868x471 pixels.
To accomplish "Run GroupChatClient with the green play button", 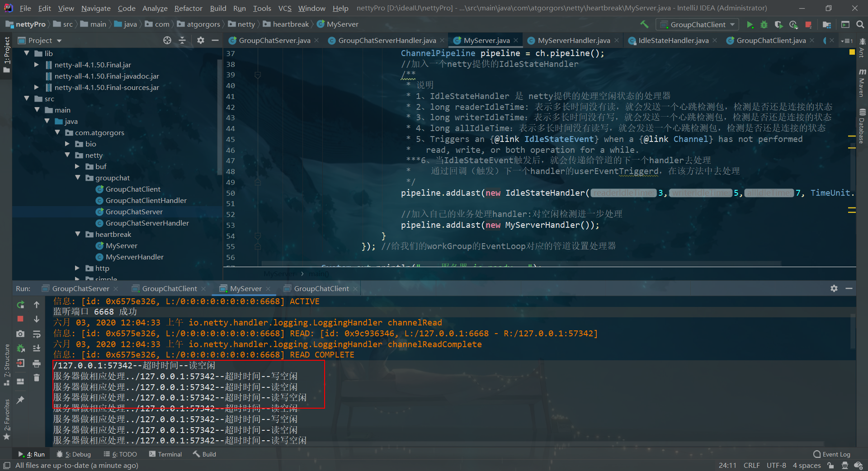I will [x=750, y=24].
